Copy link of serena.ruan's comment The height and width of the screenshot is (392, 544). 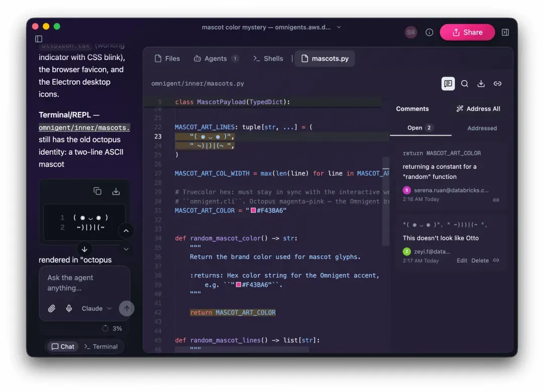496,200
